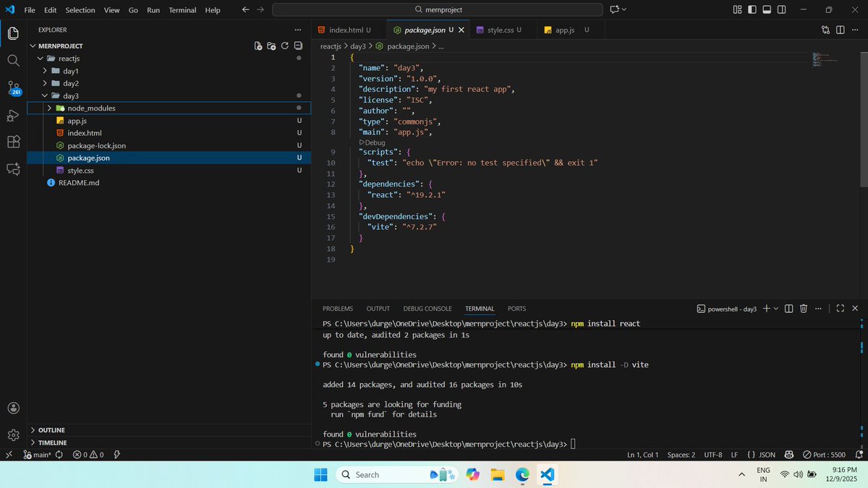Toggle the bottom panel visibility
Screen dimensions: 868x488
(x=767, y=9)
